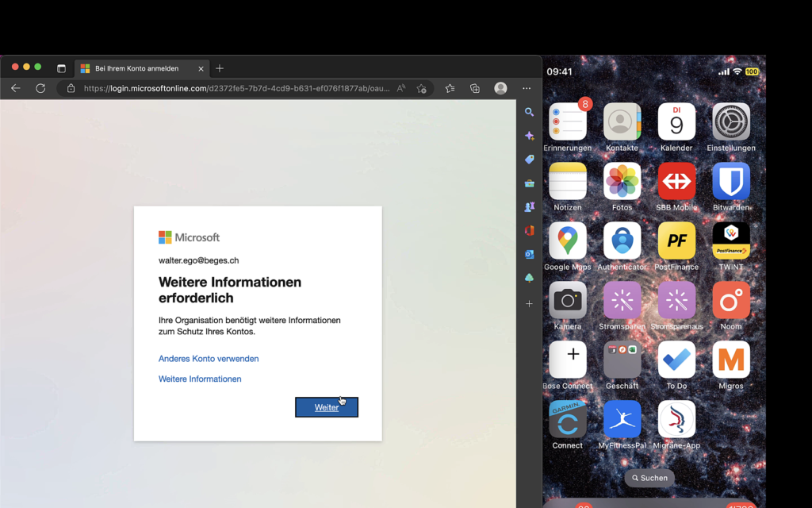Image resolution: width=812 pixels, height=508 pixels.
Task: Open the Outlook icon in Edge sidebar
Action: point(529,255)
